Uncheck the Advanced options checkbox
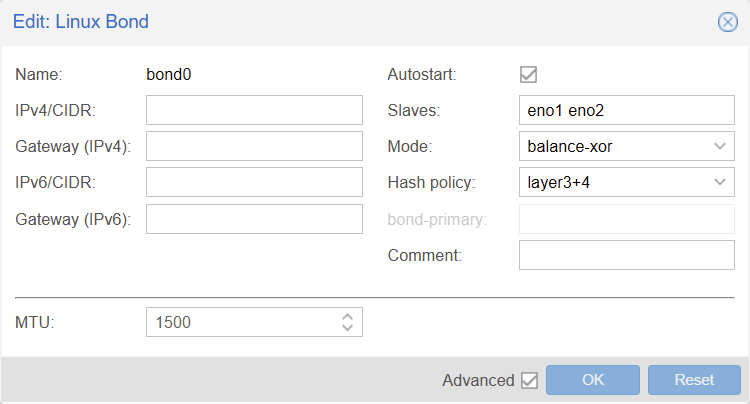Image resolution: width=750 pixels, height=404 pixels. [529, 381]
